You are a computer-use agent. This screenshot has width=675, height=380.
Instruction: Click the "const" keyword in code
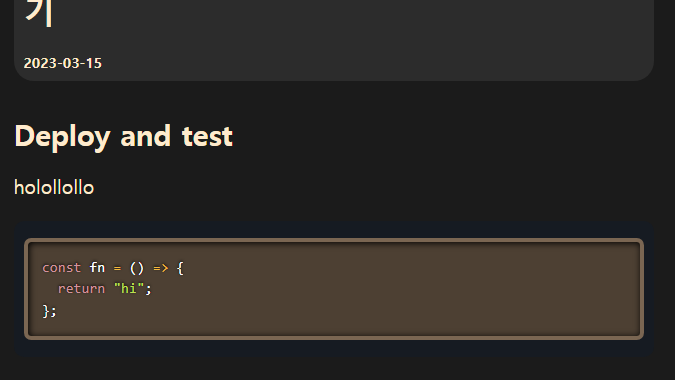[x=62, y=268]
